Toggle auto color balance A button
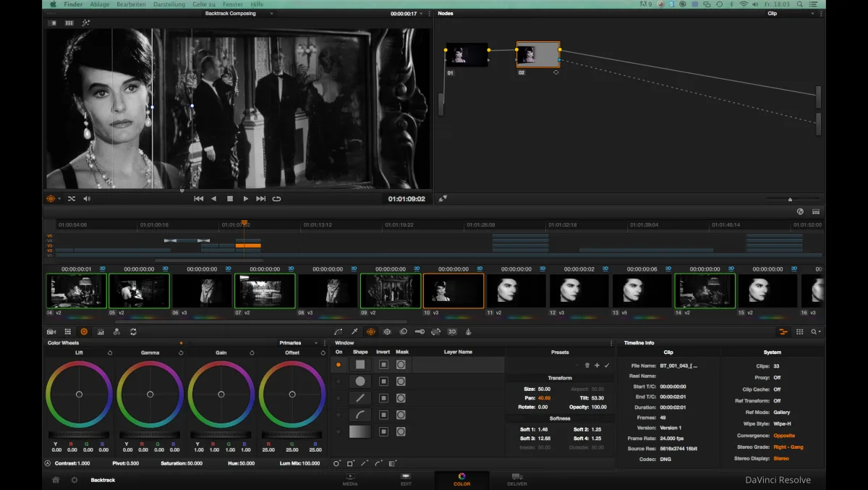The height and width of the screenshot is (490, 868). (x=48, y=463)
